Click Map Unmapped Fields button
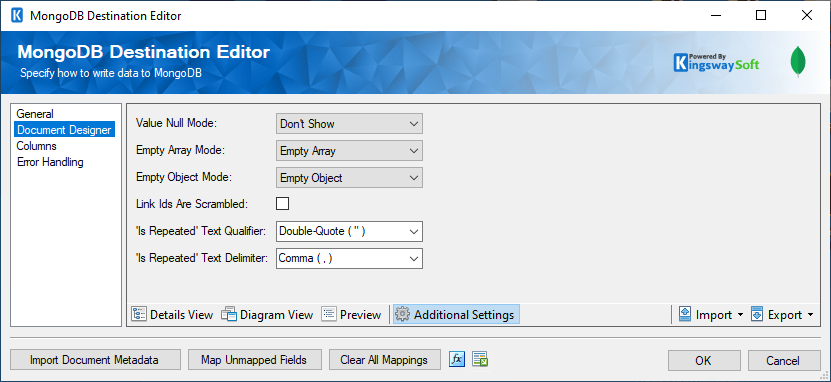Viewport: 831px width, 382px height. tap(254, 360)
